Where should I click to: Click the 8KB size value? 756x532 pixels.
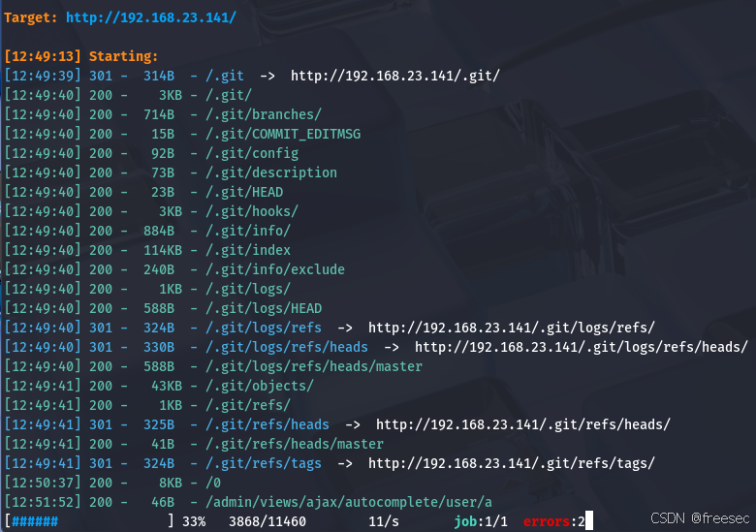(171, 483)
